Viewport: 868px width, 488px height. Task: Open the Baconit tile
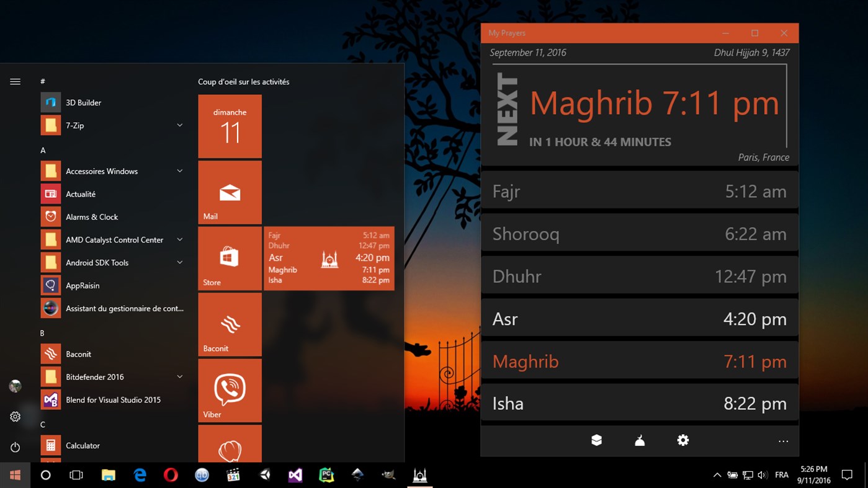(230, 324)
